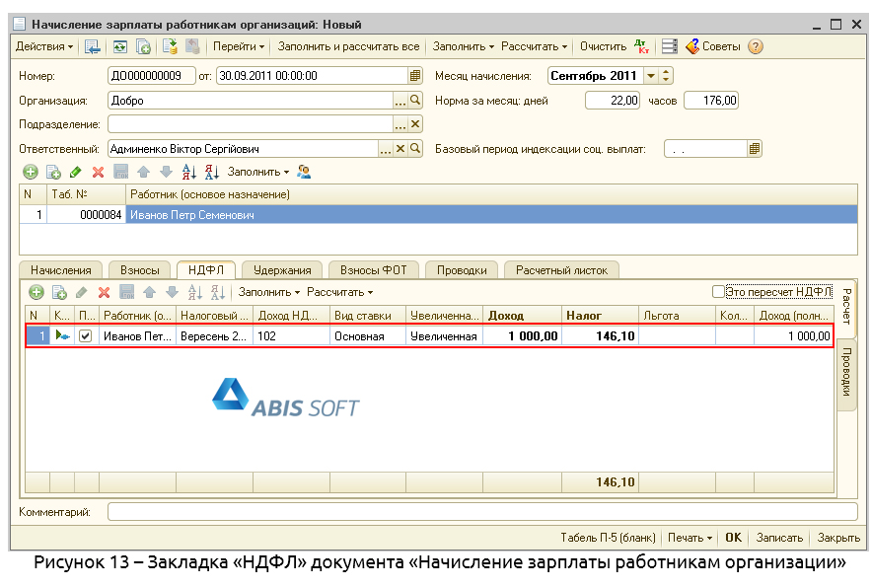Click the magnifier icon in the Ответственный field
The width and height of the screenshot is (872, 588).
pyautogui.click(x=415, y=149)
